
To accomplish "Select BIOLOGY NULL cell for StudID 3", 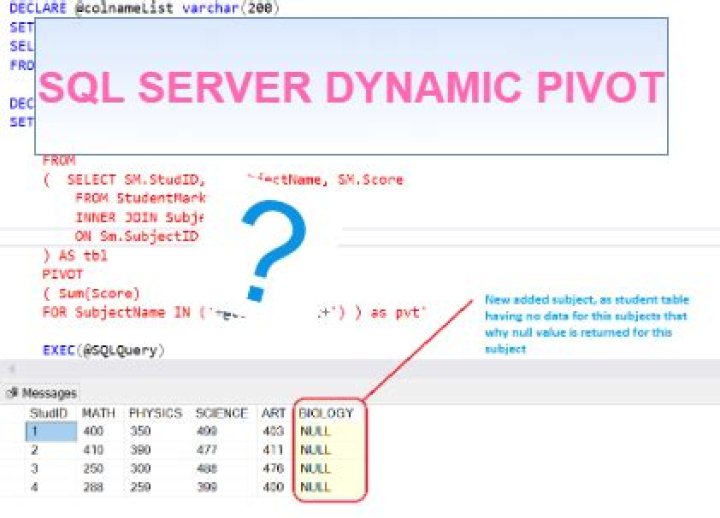I will 315,468.
